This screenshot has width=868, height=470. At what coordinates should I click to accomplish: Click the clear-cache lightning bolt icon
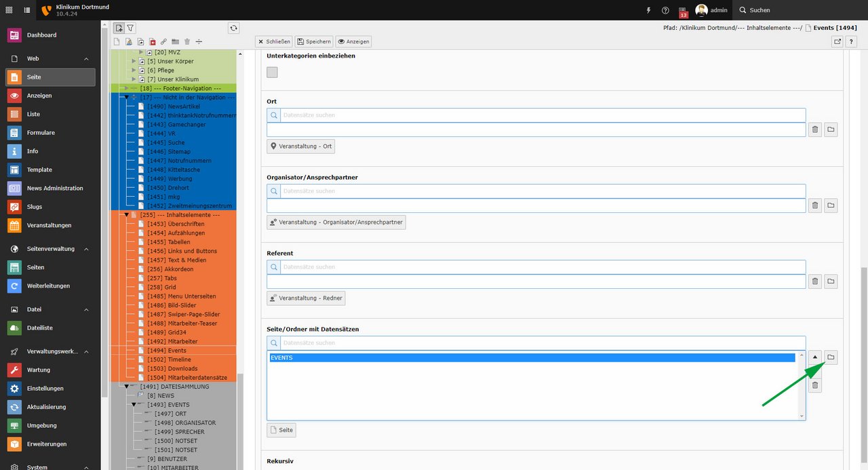click(x=648, y=10)
